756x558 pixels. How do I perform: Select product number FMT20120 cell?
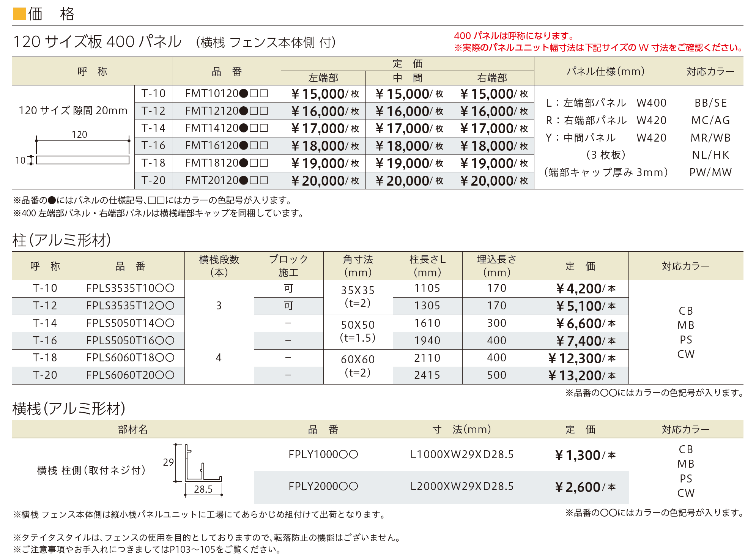pyautogui.click(x=227, y=180)
